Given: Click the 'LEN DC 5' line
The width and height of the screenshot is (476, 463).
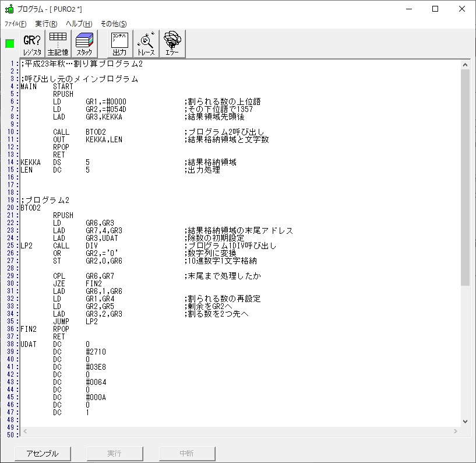Looking at the screenshot, I should click(x=55, y=170).
